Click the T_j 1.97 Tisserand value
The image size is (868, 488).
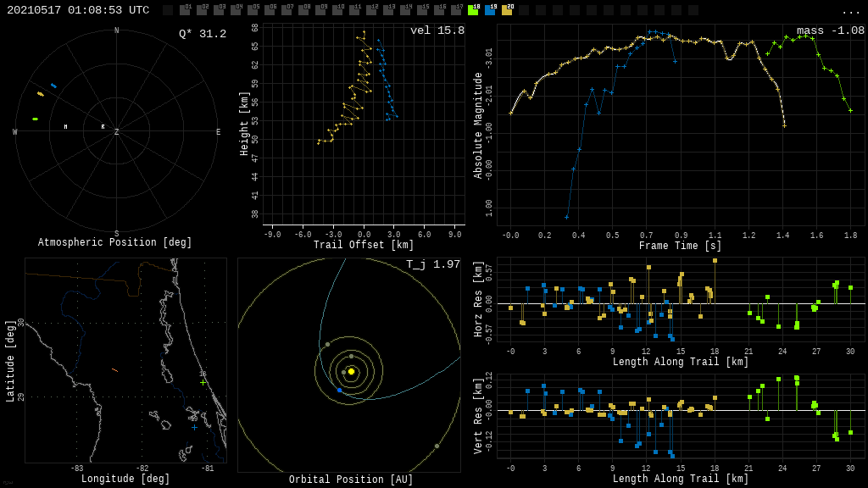(x=432, y=264)
